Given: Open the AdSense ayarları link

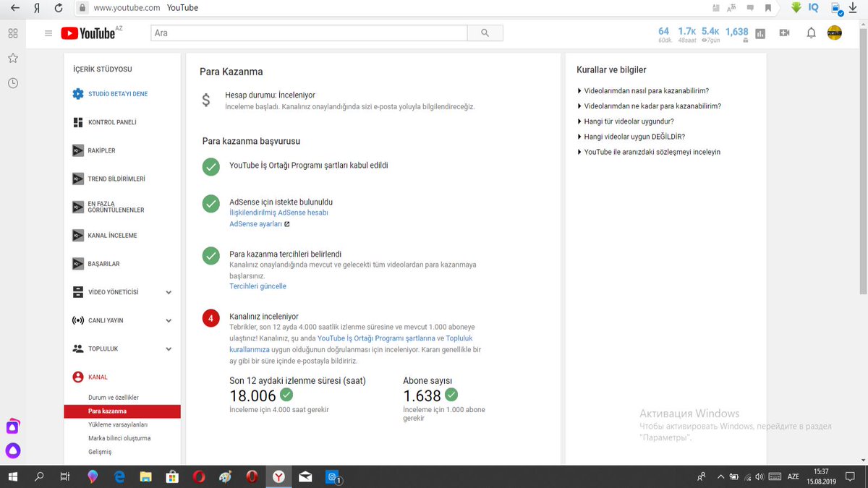Looking at the screenshot, I should coord(259,224).
